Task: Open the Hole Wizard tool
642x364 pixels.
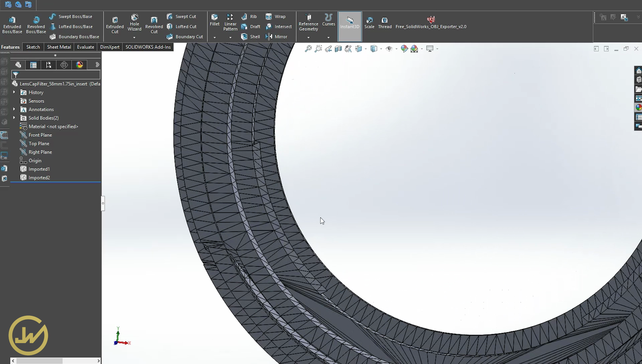Action: point(134,23)
